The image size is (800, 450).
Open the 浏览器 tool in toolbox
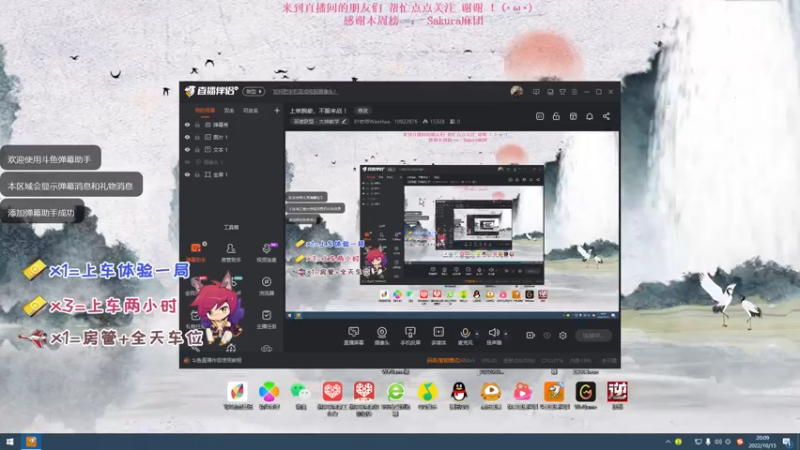click(x=266, y=286)
